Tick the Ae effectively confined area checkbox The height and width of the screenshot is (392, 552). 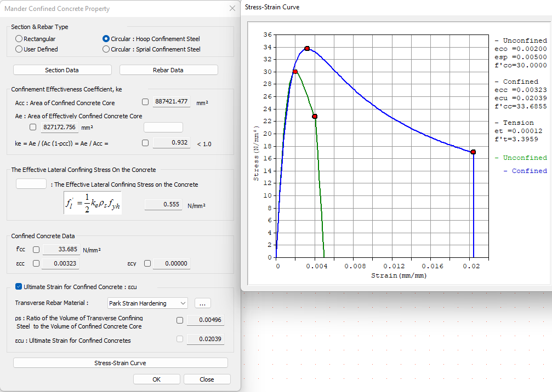33,127
